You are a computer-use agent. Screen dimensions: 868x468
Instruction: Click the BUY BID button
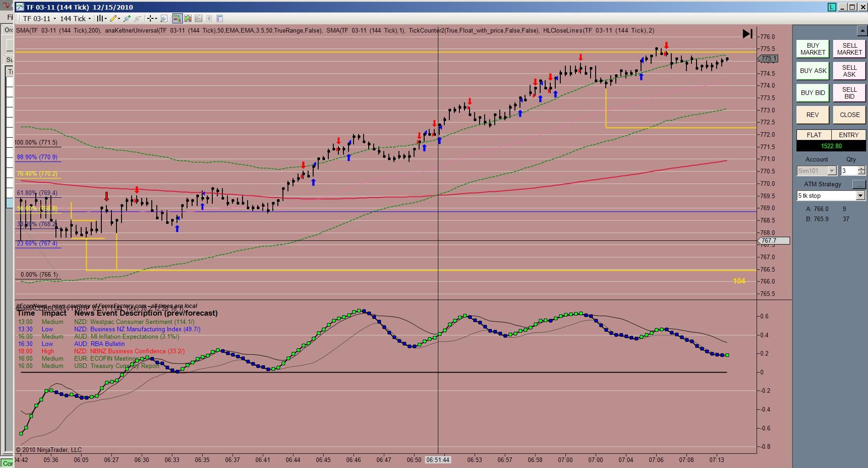[813, 93]
